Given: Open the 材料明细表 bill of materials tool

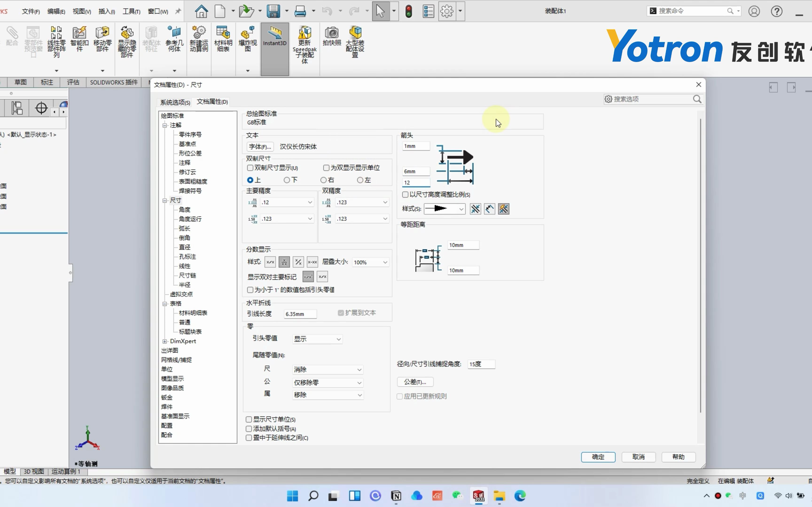Looking at the screenshot, I should click(223, 38).
